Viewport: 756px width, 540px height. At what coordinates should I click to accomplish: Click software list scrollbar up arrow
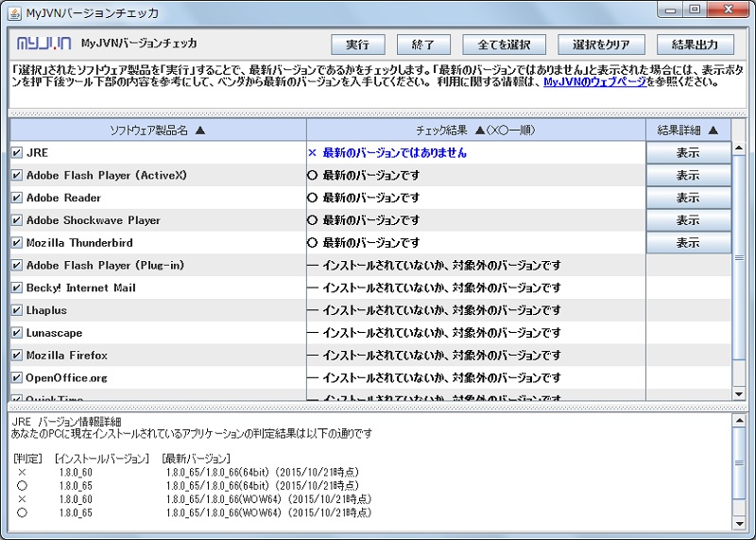pos(739,148)
